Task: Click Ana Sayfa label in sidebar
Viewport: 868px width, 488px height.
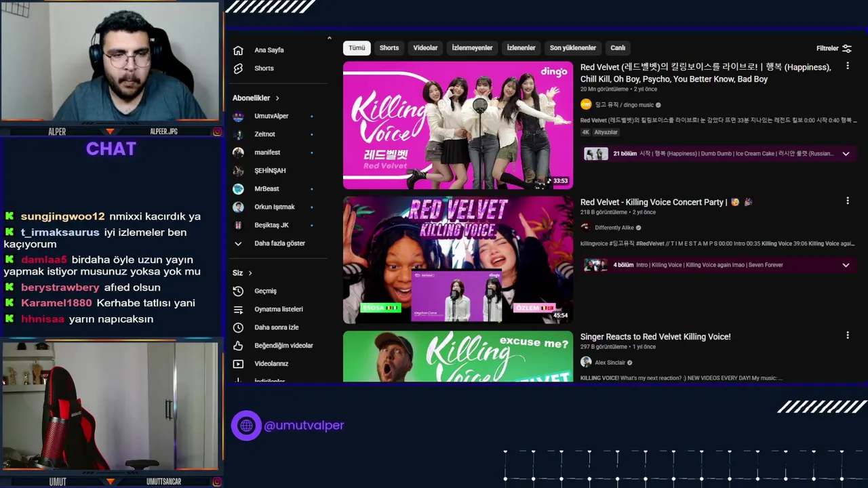Action: (x=269, y=50)
